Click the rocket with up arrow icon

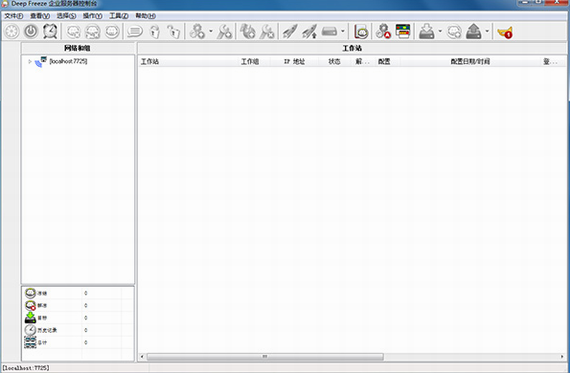pos(310,32)
